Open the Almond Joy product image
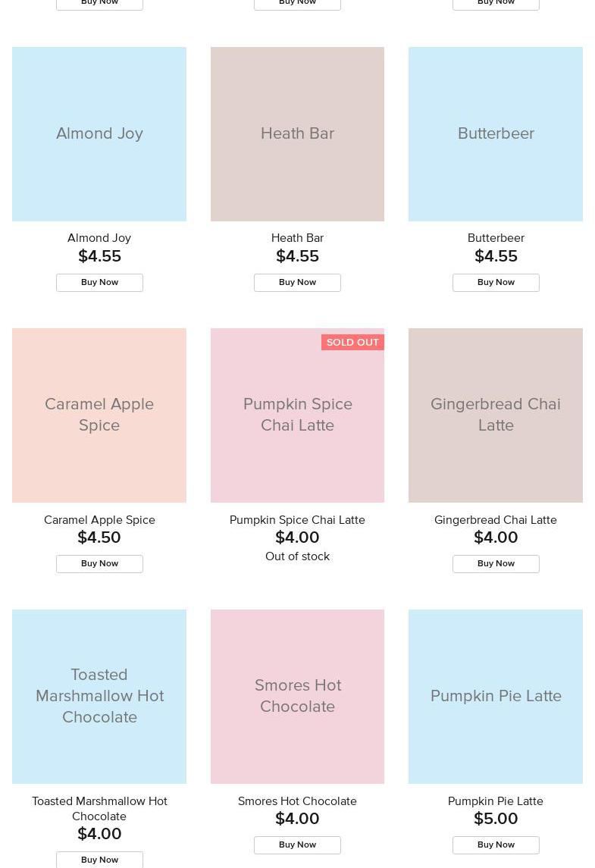Image resolution: width=595 pixels, height=868 pixels. (99, 134)
